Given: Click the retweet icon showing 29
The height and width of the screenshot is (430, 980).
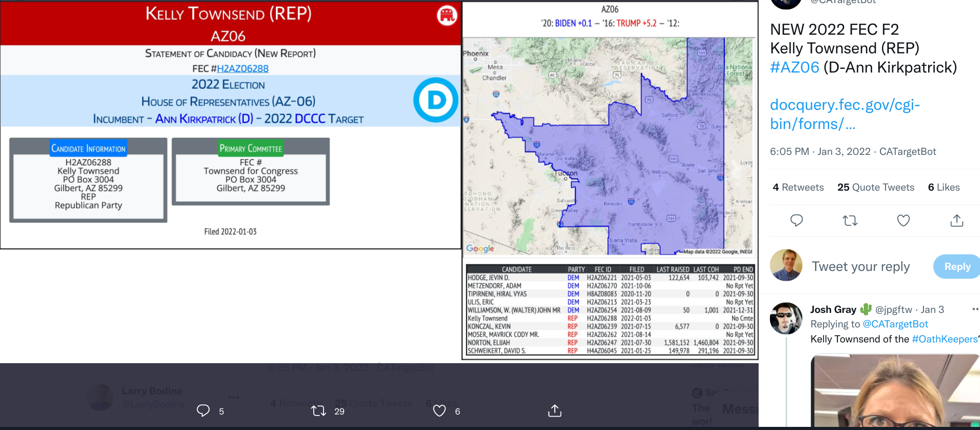Looking at the screenshot, I should [318, 411].
